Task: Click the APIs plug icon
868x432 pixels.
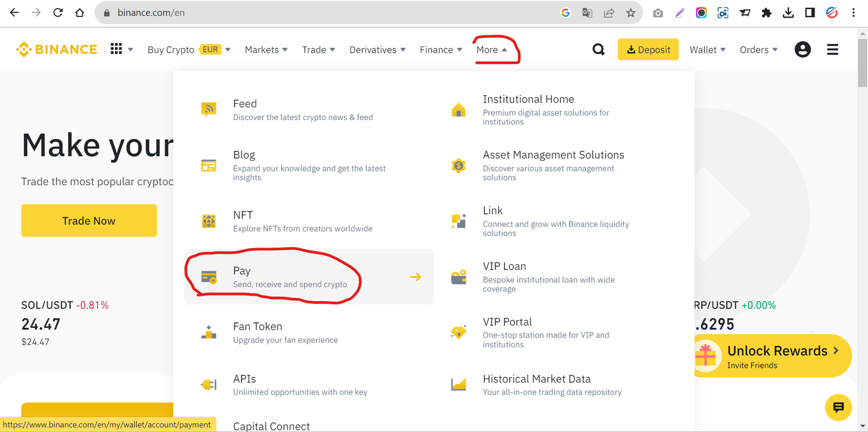Action: [209, 385]
